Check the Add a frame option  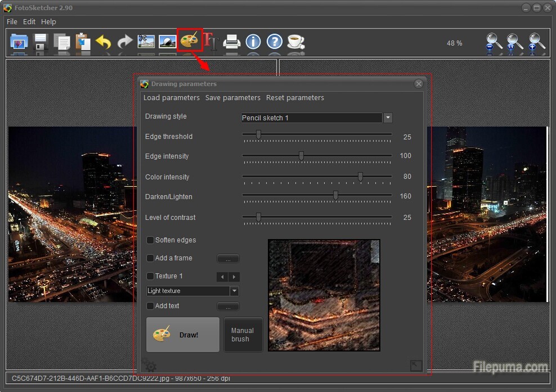coord(150,258)
